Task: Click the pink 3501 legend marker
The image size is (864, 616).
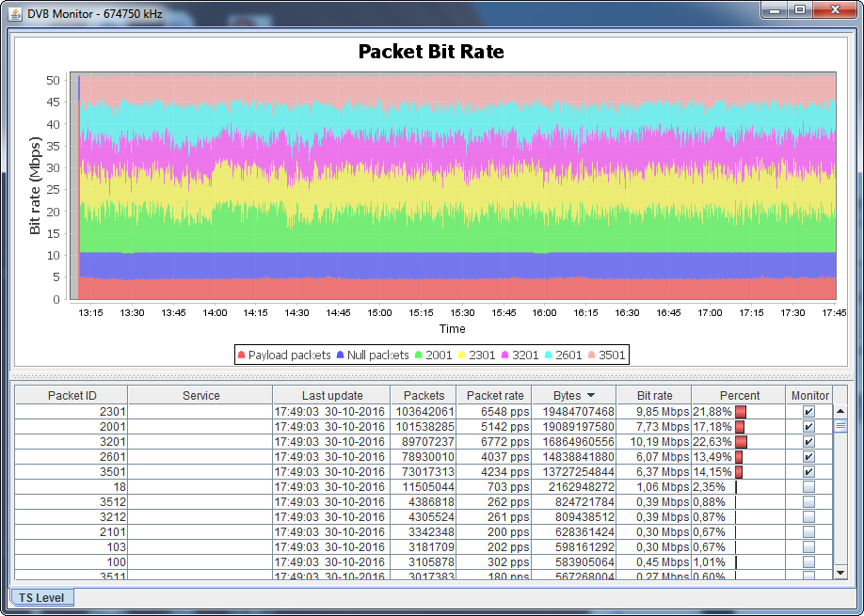Action: click(x=592, y=355)
